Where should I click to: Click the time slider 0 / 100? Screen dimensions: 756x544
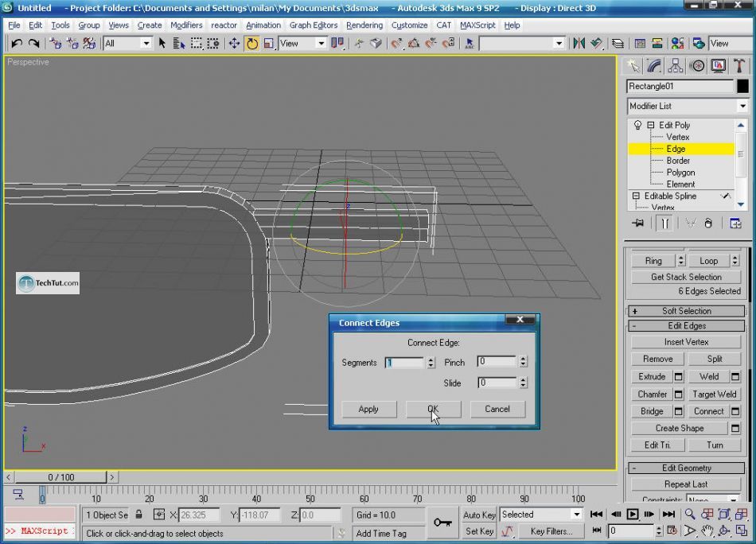pyautogui.click(x=60, y=477)
